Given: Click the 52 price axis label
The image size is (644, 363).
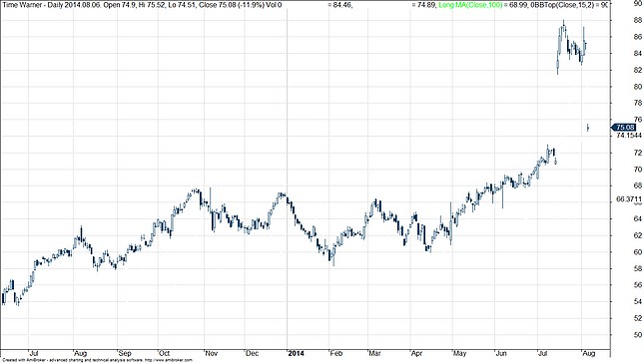Looking at the screenshot, I should [637, 318].
